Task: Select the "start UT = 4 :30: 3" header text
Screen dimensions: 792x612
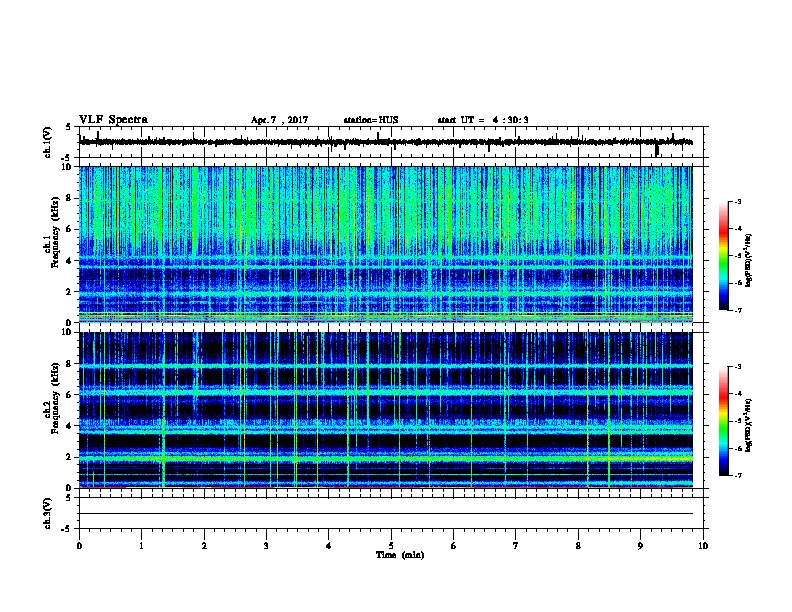Action: click(483, 120)
